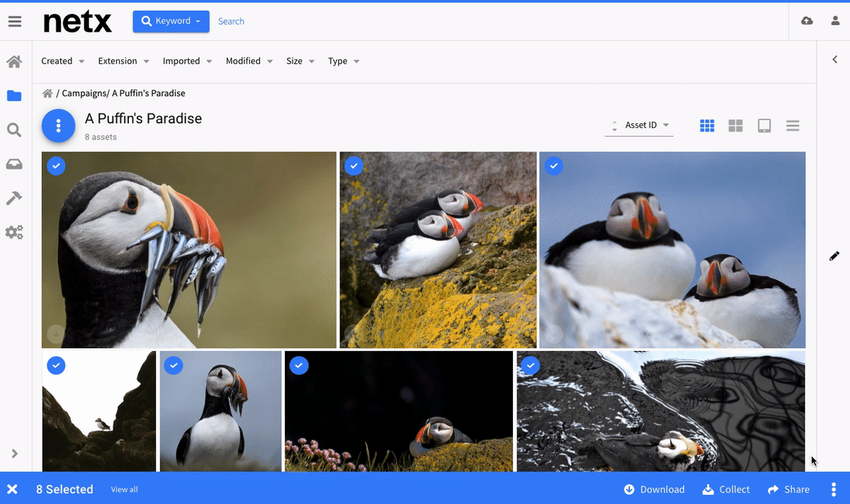Open the hamburger main menu

coord(15,21)
